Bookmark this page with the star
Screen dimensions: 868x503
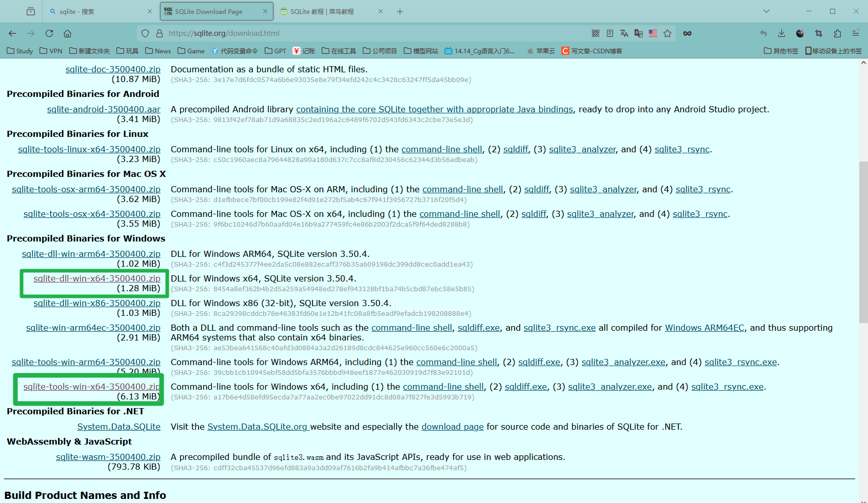[x=667, y=33]
